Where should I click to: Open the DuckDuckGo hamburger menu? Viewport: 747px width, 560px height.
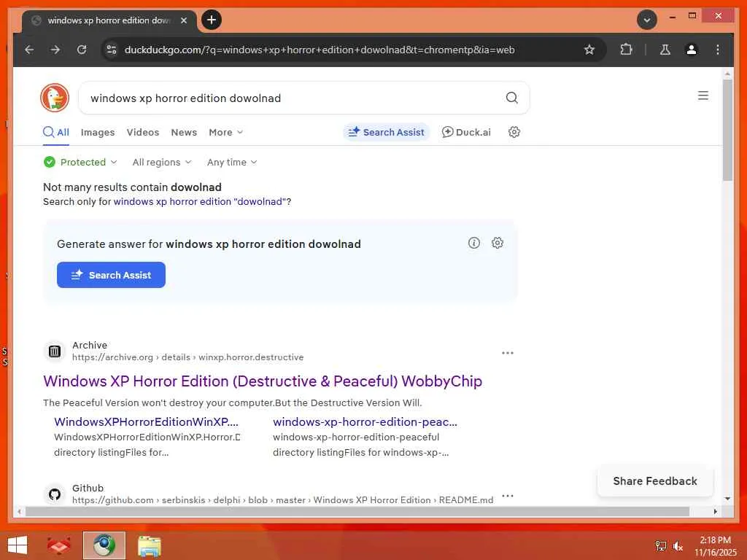point(703,96)
